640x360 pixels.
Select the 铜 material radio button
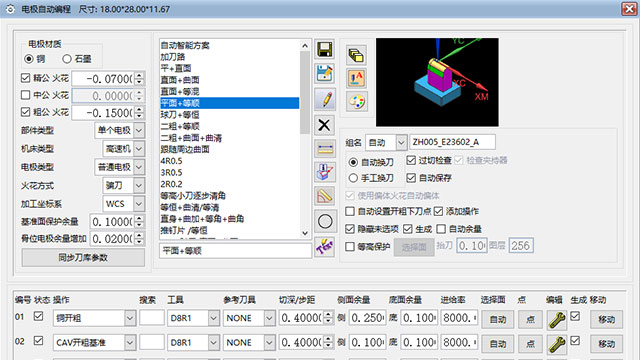pyautogui.click(x=29, y=59)
